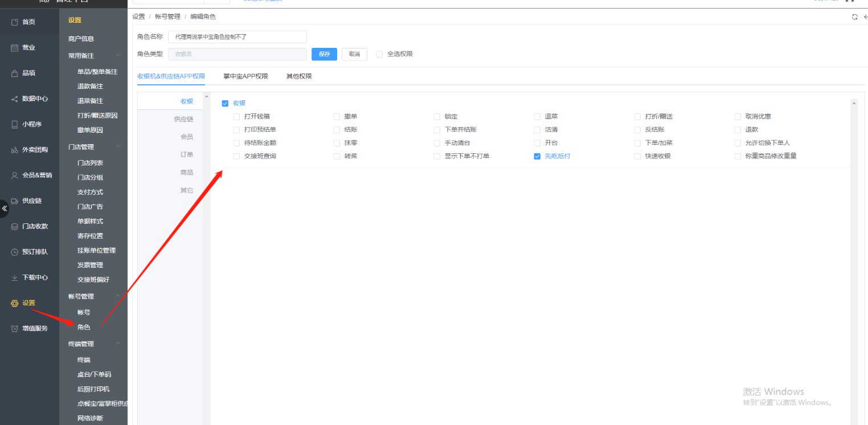Image resolution: width=868 pixels, height=425 pixels.
Task: Open the 发票管理 menu item
Action: [x=90, y=265]
